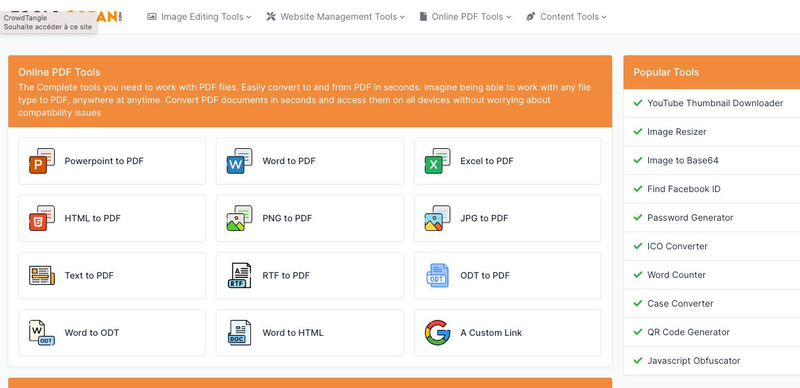This screenshot has height=388, width=800.
Task: Click the CrowdTangle site access tooltip
Action: click(x=48, y=22)
